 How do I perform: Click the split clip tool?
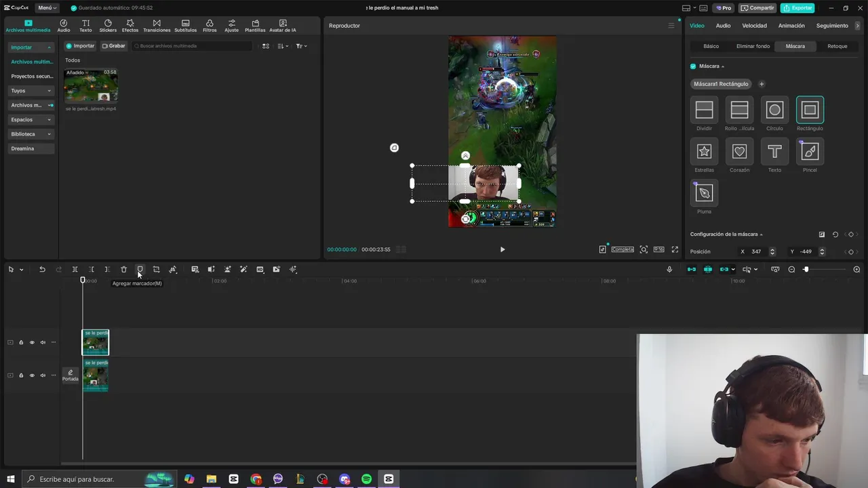pos(75,269)
